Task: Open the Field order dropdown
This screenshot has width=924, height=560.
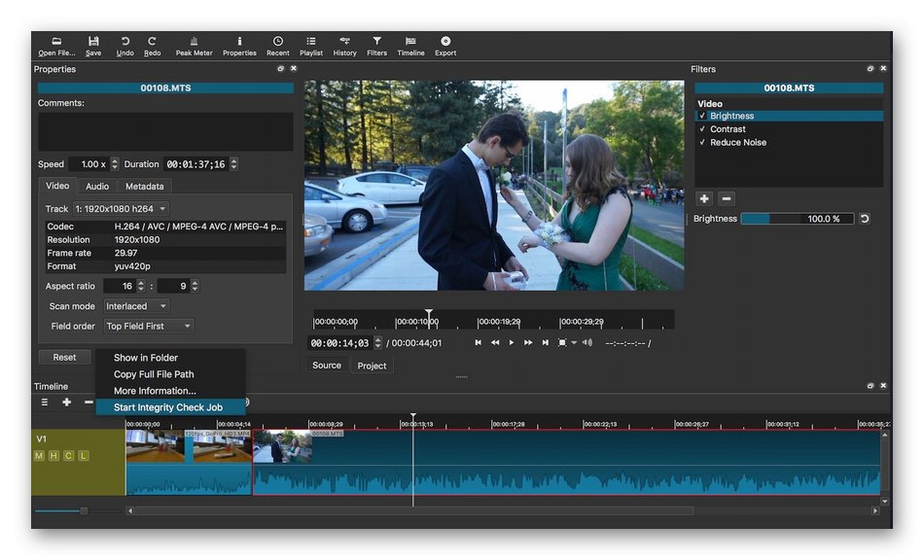Action: point(149,327)
